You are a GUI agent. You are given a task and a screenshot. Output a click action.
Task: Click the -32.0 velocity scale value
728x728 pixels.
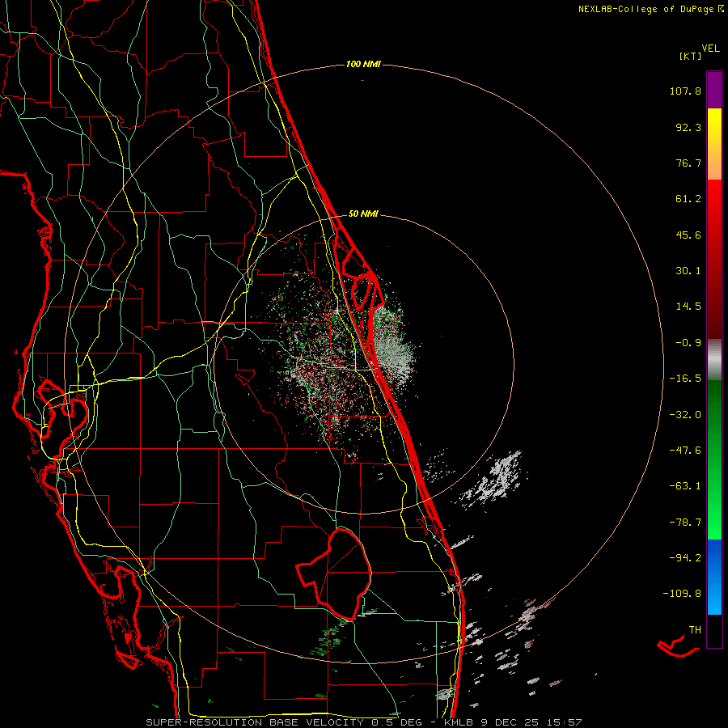[x=685, y=415]
